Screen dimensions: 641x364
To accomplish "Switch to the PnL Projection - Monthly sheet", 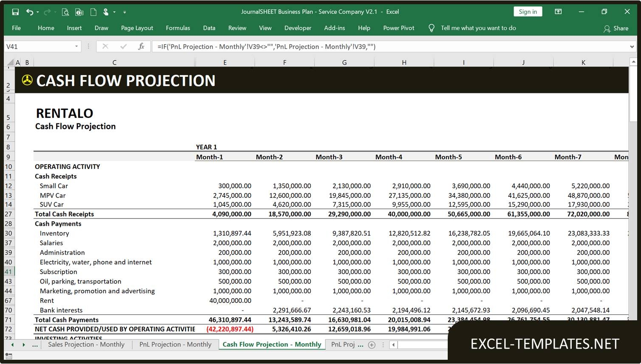I will [x=175, y=344].
